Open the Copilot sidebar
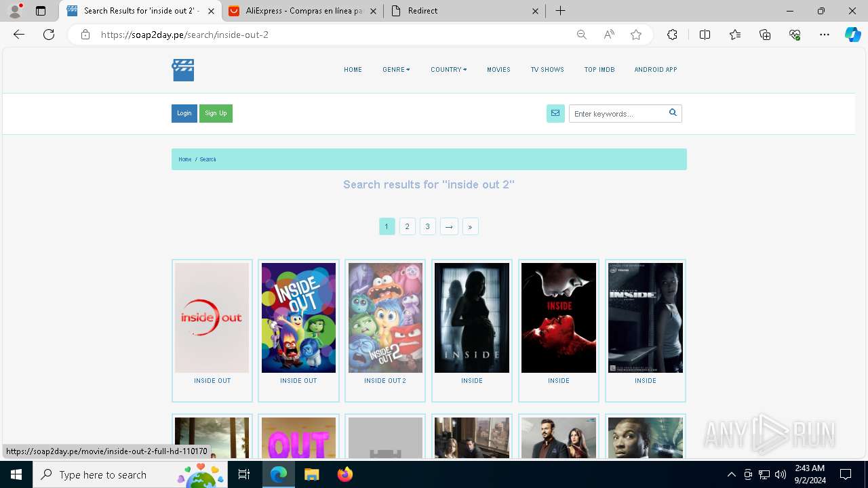This screenshot has height=488, width=868. click(852, 35)
